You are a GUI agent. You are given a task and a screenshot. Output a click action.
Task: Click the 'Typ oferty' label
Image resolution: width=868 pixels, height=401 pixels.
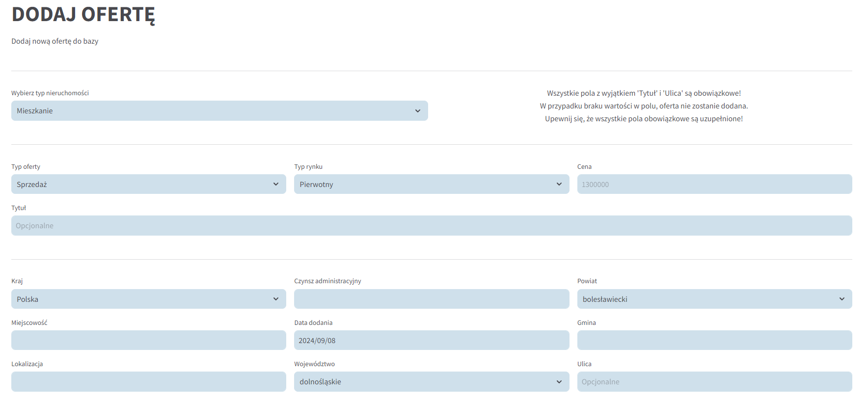26,167
